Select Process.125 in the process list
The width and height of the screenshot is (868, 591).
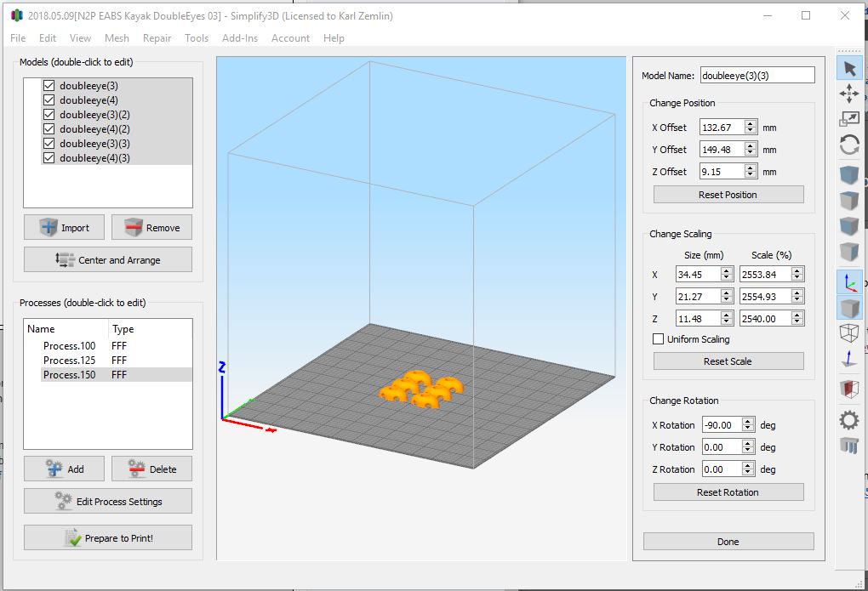(70, 361)
